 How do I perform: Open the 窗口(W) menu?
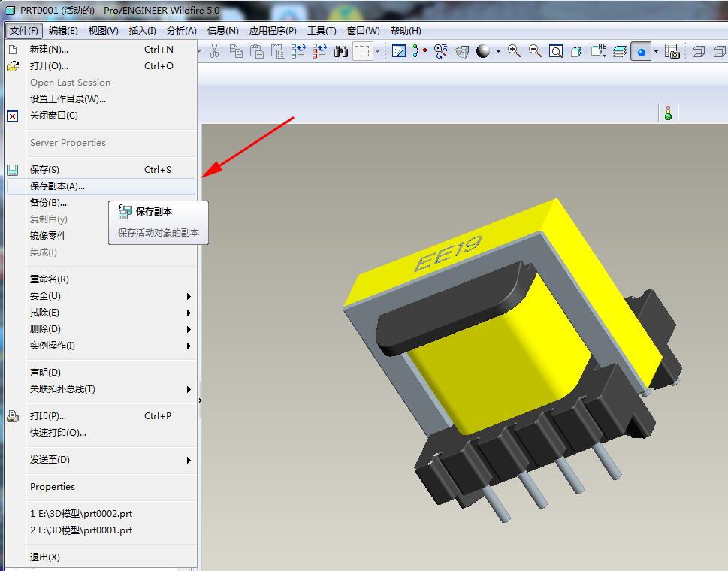point(363,31)
